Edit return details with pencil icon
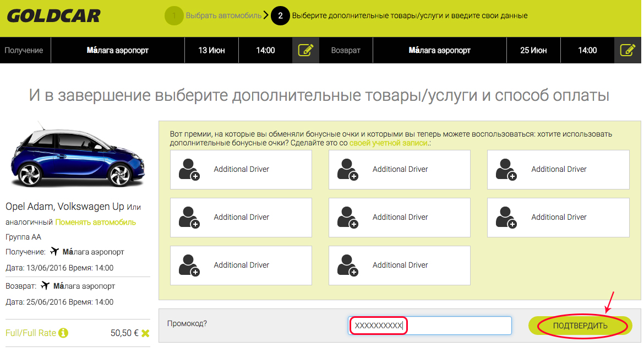The height and width of the screenshot is (352, 644). [627, 50]
